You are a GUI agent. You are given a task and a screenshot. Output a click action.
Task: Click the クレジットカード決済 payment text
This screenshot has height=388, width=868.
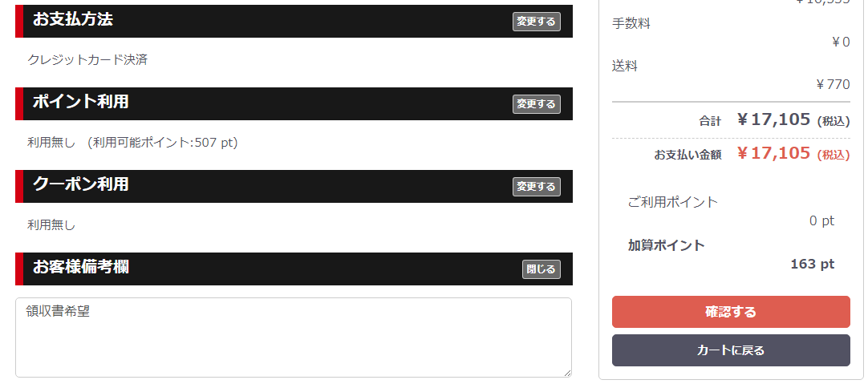pyautogui.click(x=87, y=60)
